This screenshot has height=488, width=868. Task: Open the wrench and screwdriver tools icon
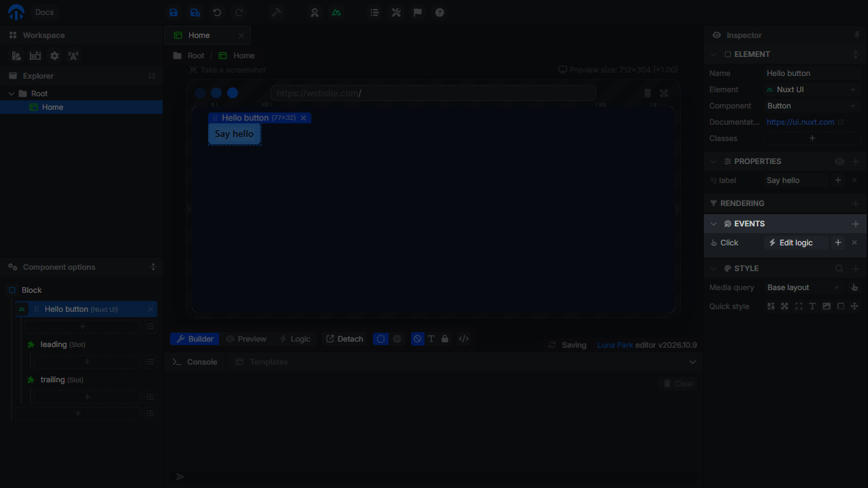click(396, 12)
